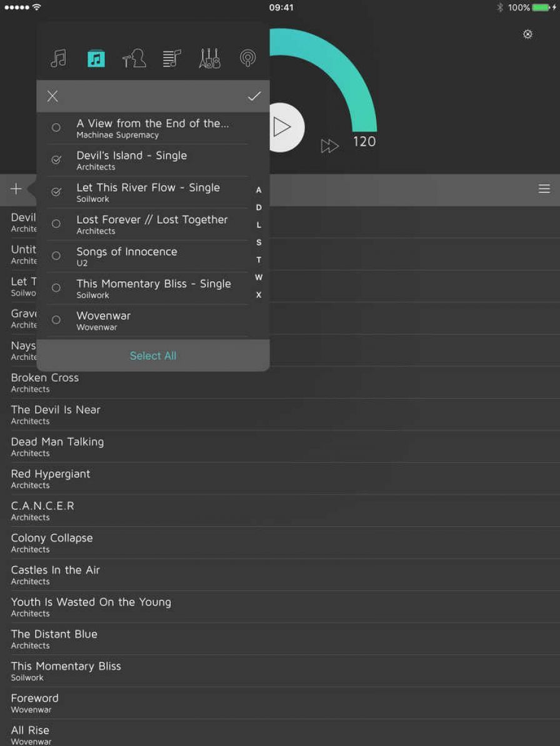The image size is (560, 746).
Task: Open the Playlists tab icon
Action: (171, 59)
